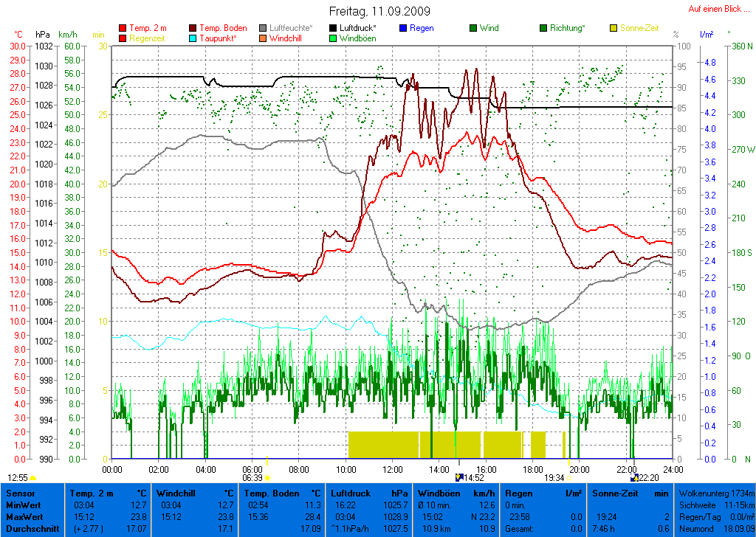Screen dimensions: 756x537
Task: Select the Wind legend label
Action: tap(489, 28)
